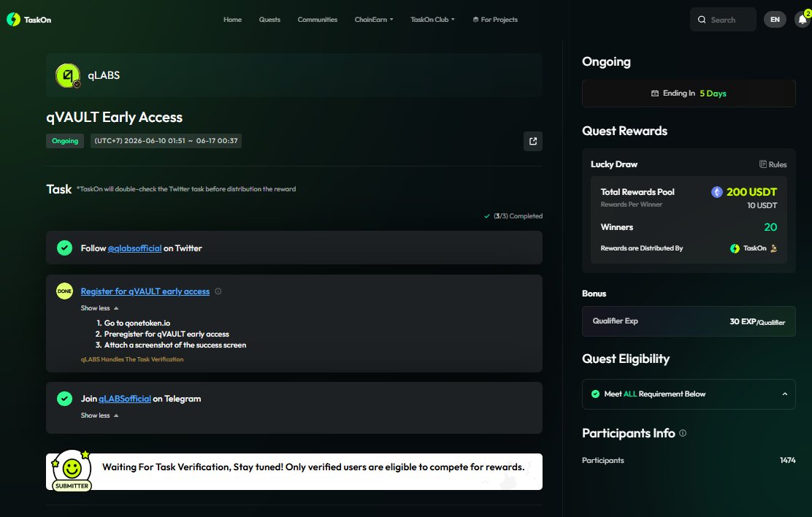Open Register for qVAULT early access

145,291
